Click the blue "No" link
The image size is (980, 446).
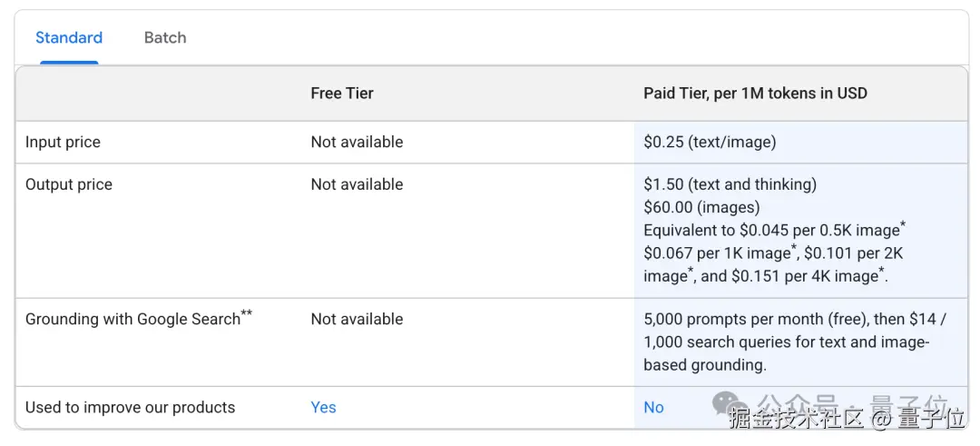pos(653,408)
